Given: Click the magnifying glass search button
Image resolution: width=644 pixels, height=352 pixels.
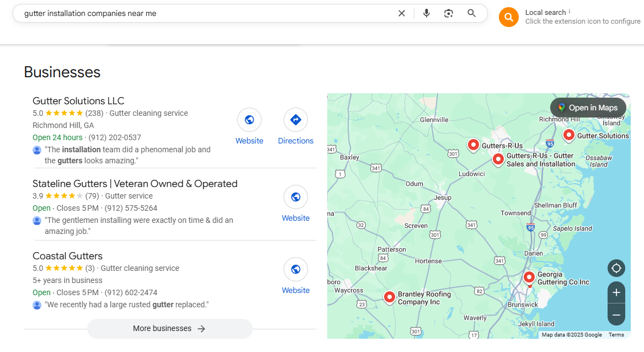Looking at the screenshot, I should click(471, 13).
